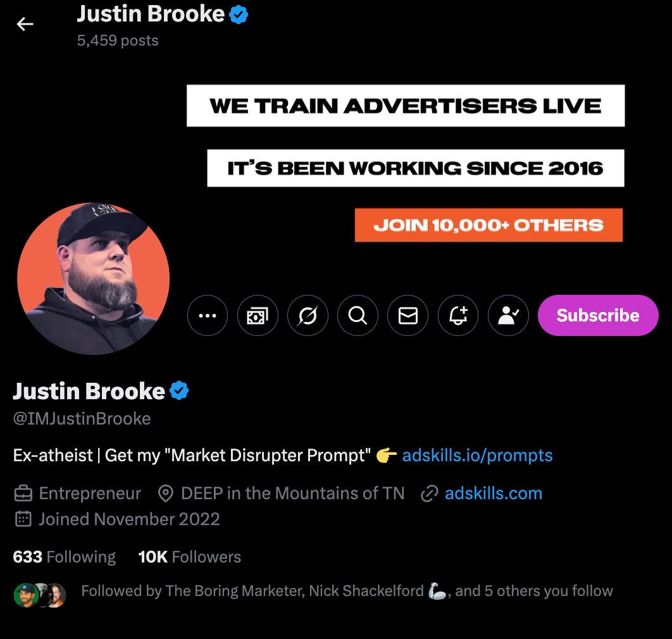Open the three-dot more options menu
Screen dimensions: 672x639
(208, 316)
